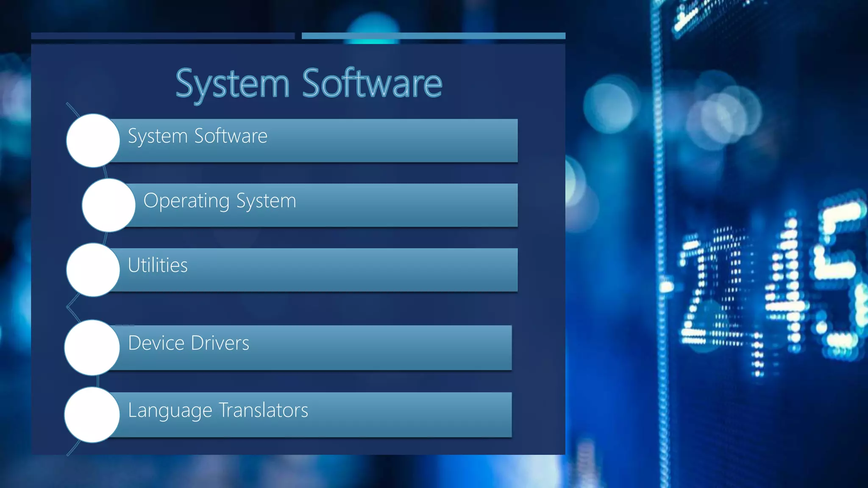Select the white circle beside Utilities

[x=93, y=270]
